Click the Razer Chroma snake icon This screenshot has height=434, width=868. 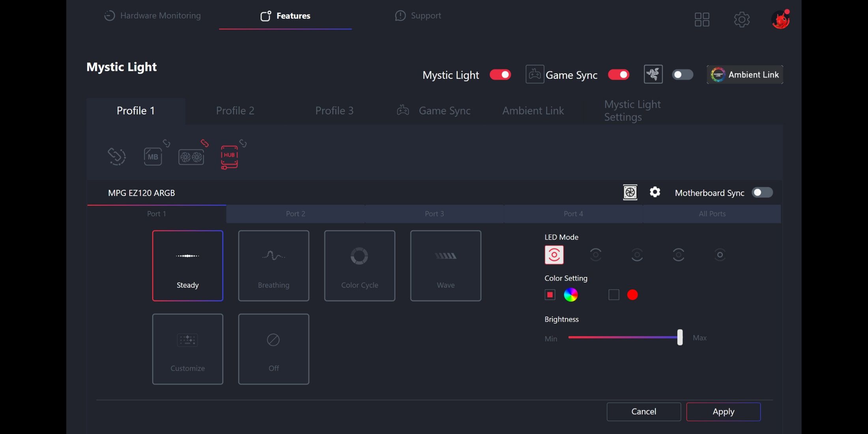pos(653,74)
